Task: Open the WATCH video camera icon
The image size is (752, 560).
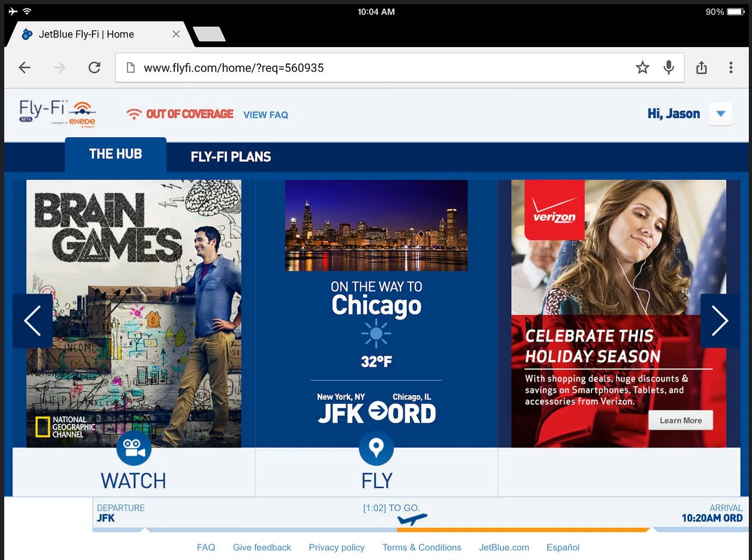Action: point(134,448)
